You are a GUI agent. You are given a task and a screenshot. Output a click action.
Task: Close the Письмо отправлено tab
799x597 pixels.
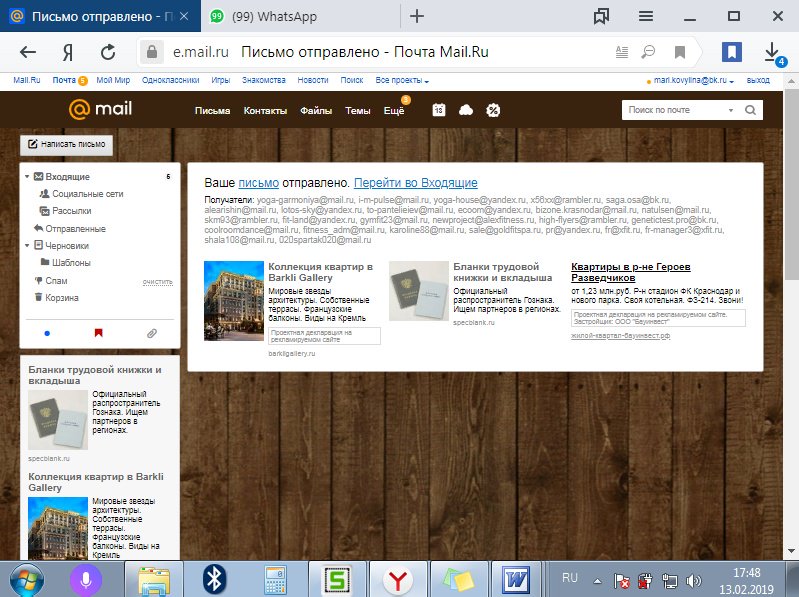pyautogui.click(x=184, y=16)
